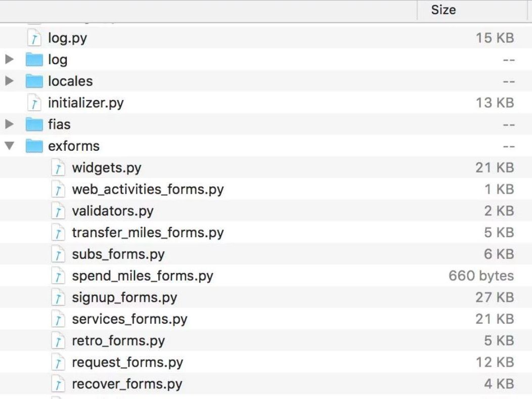Select transfer_miles_forms.py in the list
532x399 pixels.
[x=148, y=233]
